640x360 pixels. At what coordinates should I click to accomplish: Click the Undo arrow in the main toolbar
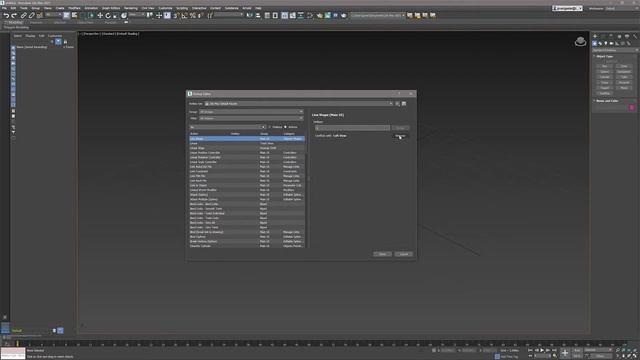(6, 16)
